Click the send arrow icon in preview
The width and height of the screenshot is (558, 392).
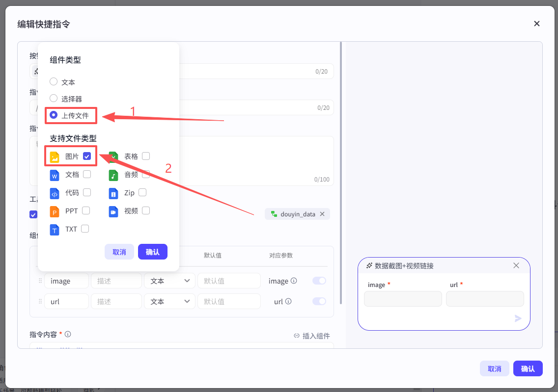coord(518,318)
